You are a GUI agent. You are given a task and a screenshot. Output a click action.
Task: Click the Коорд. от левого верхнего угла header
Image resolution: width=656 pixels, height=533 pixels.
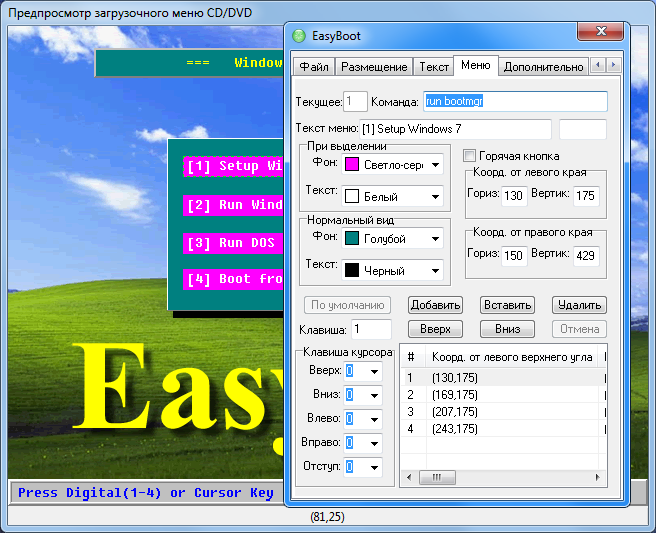(x=512, y=357)
